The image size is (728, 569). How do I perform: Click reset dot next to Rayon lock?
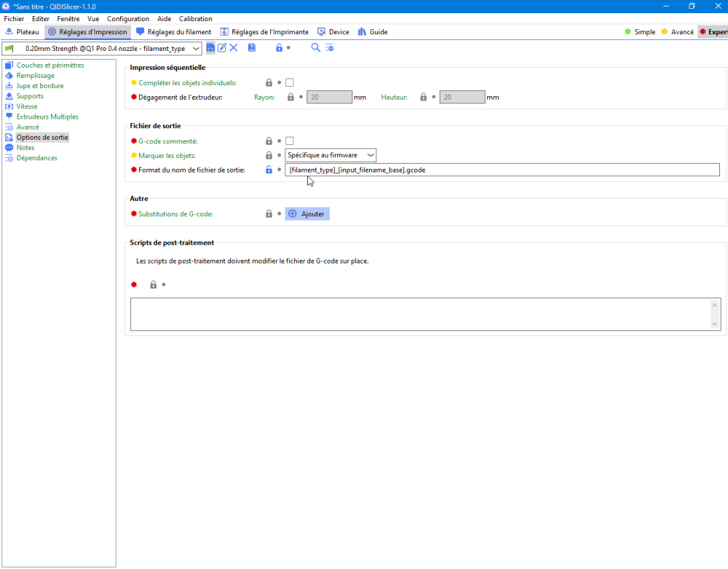click(x=301, y=97)
